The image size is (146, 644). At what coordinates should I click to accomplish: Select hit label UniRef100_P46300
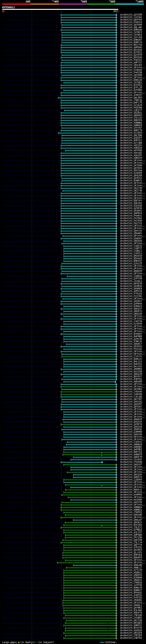(x=131, y=60)
